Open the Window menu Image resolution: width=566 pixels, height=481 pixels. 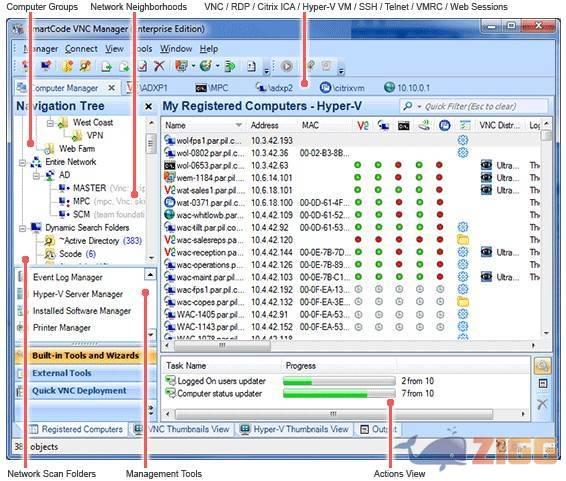pos(176,49)
